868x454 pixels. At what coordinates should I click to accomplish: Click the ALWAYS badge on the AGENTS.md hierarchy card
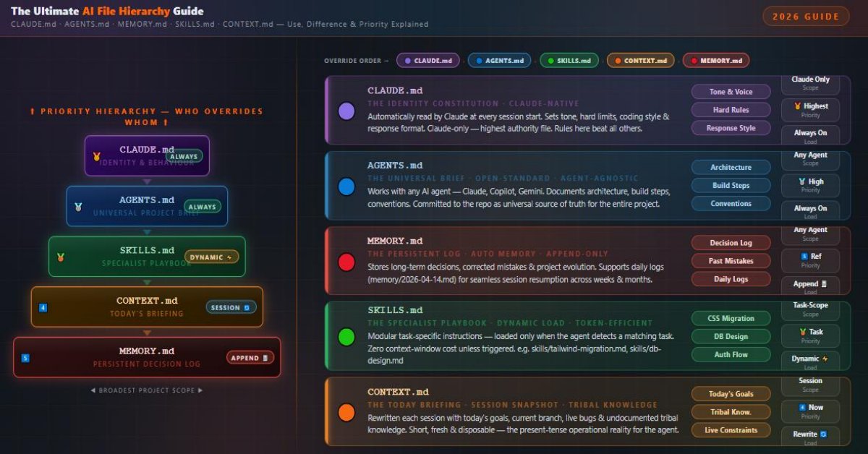[x=203, y=207]
